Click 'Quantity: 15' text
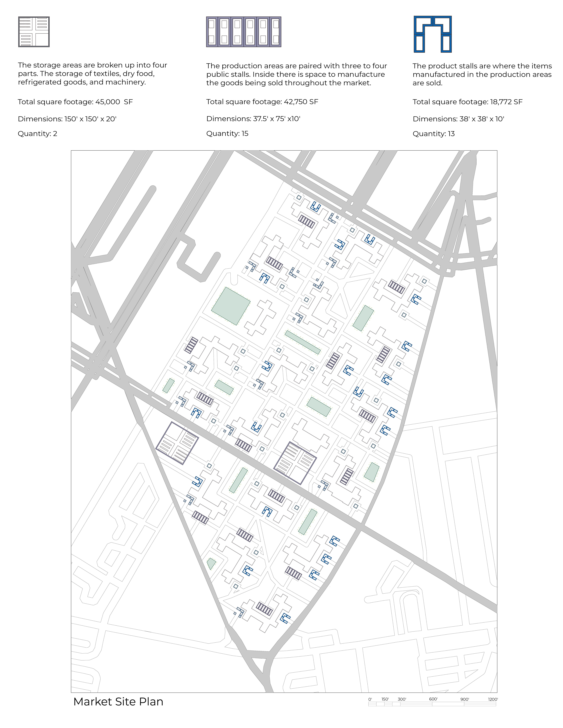The width and height of the screenshot is (563, 728). pos(227,134)
